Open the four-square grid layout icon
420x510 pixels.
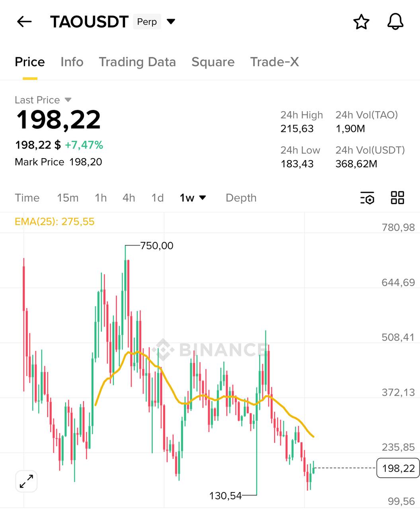(x=397, y=198)
